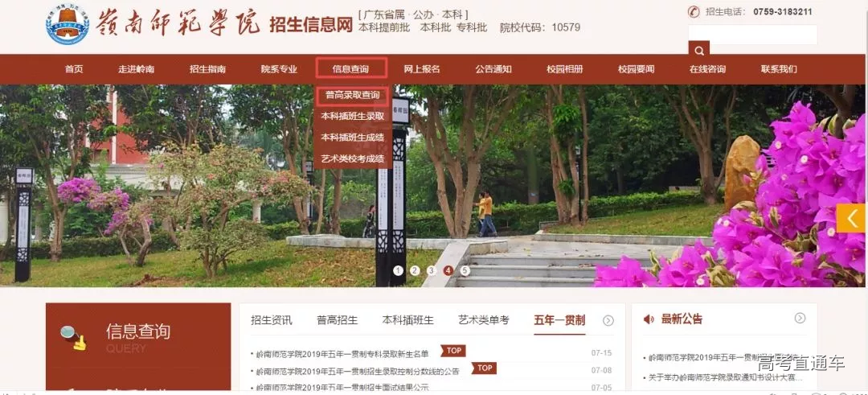Click the 07-08 date entry
868x395 pixels.
click(601, 371)
